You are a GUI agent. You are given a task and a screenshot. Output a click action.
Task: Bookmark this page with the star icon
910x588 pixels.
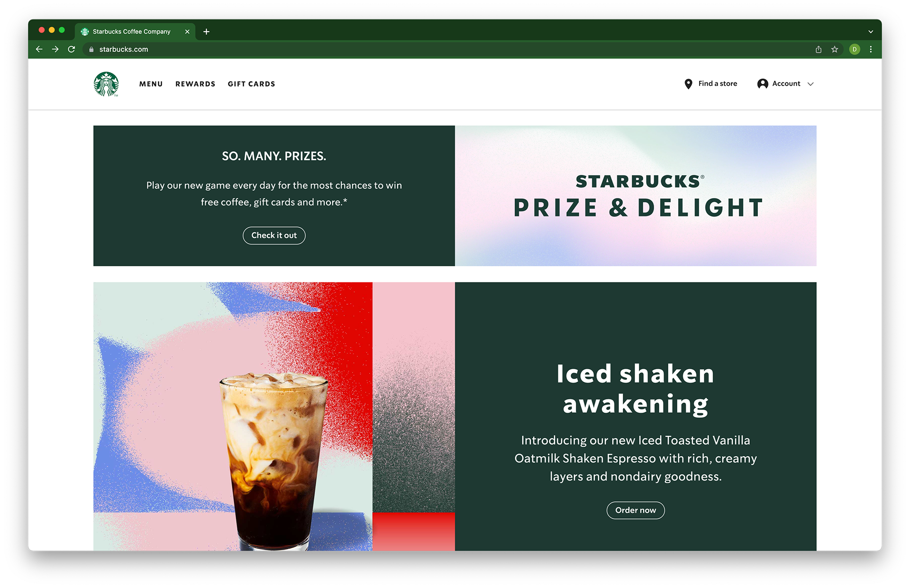click(835, 49)
